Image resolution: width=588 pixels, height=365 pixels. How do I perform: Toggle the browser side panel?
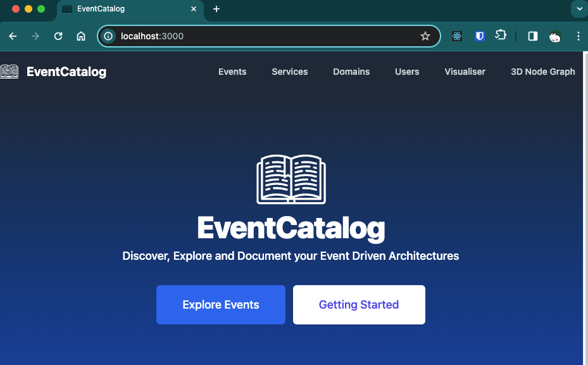pyautogui.click(x=532, y=36)
